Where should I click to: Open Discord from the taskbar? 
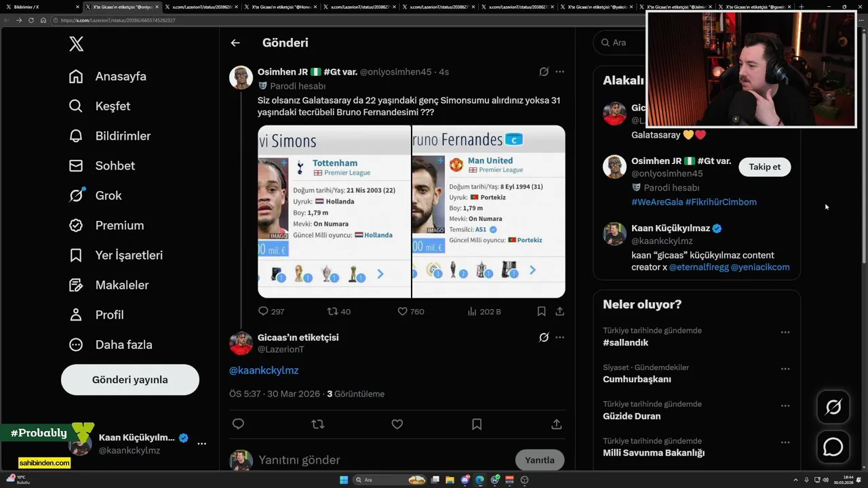(x=465, y=480)
